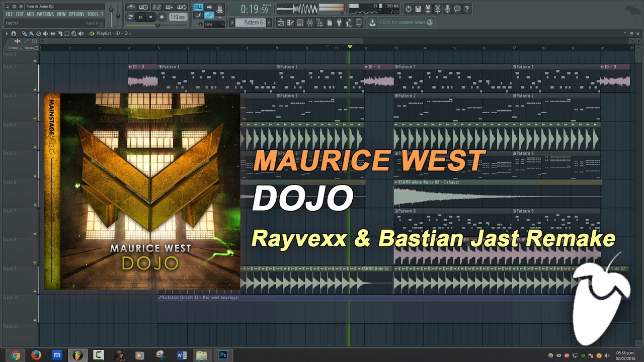Toggle multilink to controllers link icon
The image size is (644, 362).
click(209, 15)
